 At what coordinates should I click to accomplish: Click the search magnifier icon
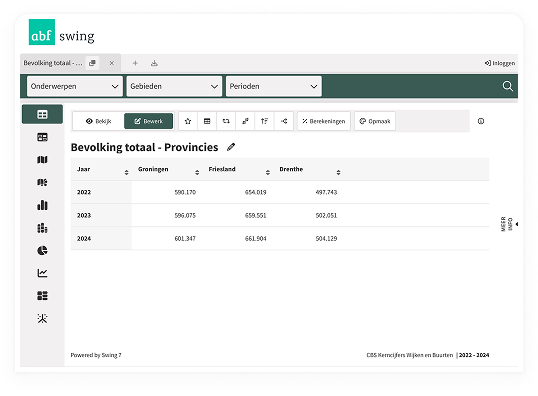(x=507, y=86)
